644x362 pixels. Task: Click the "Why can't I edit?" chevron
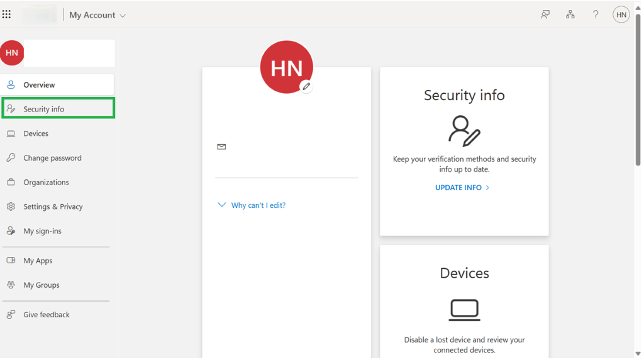click(x=222, y=205)
